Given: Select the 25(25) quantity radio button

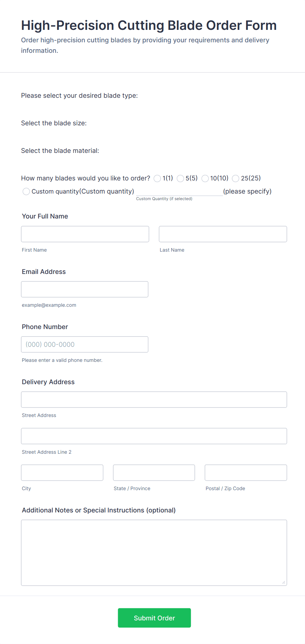Looking at the screenshot, I should [235, 178].
